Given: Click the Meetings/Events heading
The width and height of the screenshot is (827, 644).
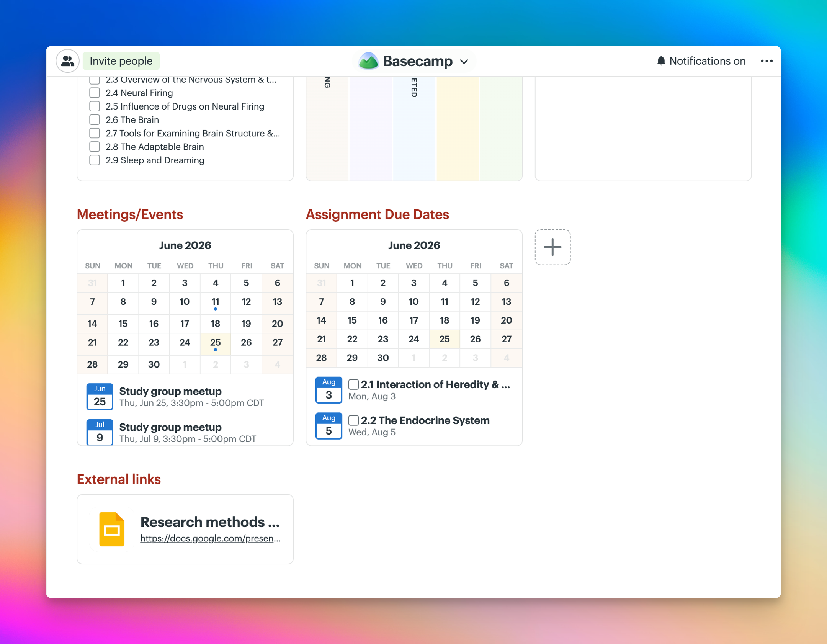Looking at the screenshot, I should pyautogui.click(x=130, y=214).
